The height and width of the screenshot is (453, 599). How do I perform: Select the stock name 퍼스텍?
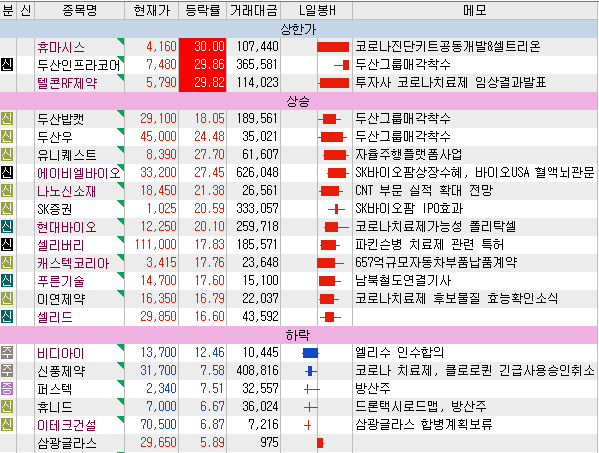(x=55, y=389)
